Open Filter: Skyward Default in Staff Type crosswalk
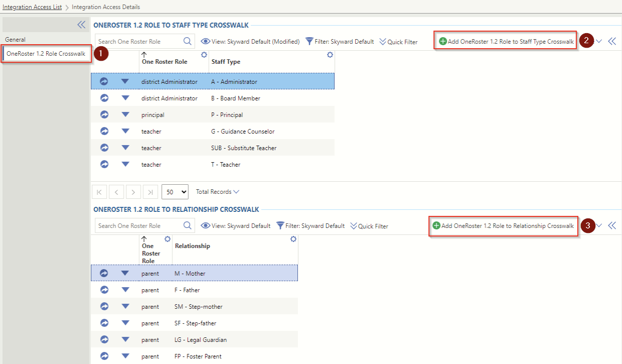 pyautogui.click(x=340, y=42)
